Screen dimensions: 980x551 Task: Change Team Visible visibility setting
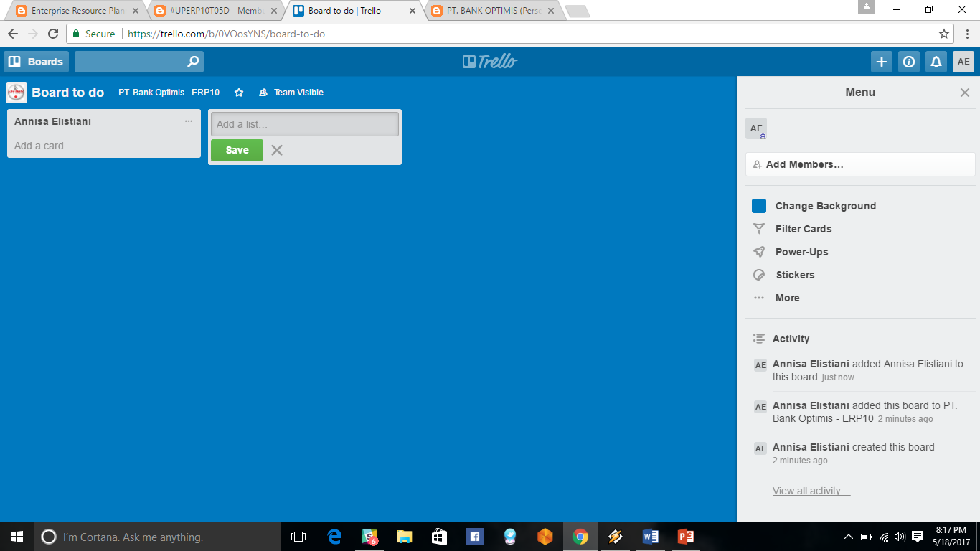[291, 93]
